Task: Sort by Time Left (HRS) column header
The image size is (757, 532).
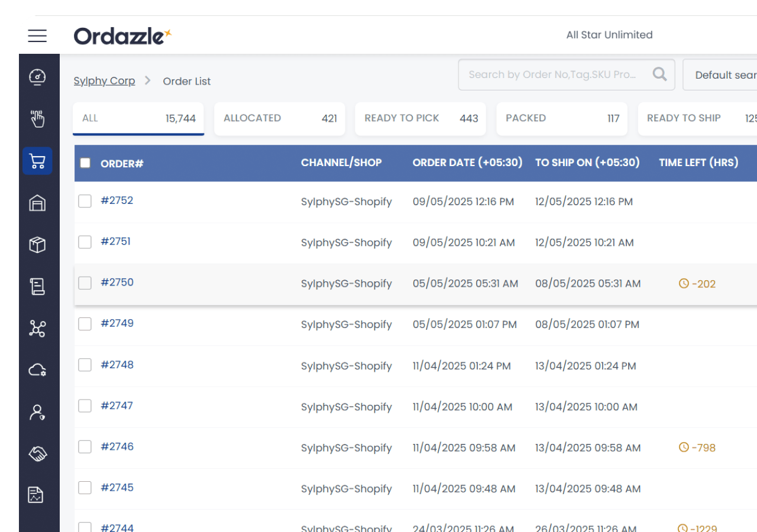Action: click(x=698, y=163)
